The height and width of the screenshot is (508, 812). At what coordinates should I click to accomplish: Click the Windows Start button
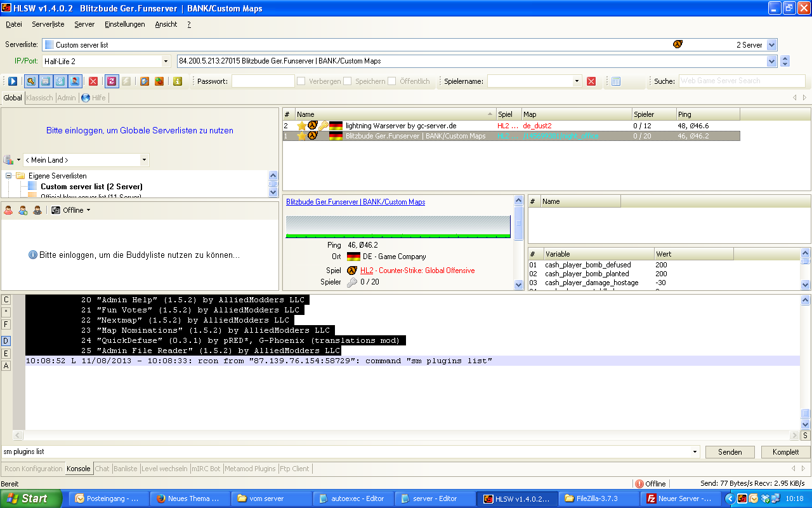[x=31, y=498]
